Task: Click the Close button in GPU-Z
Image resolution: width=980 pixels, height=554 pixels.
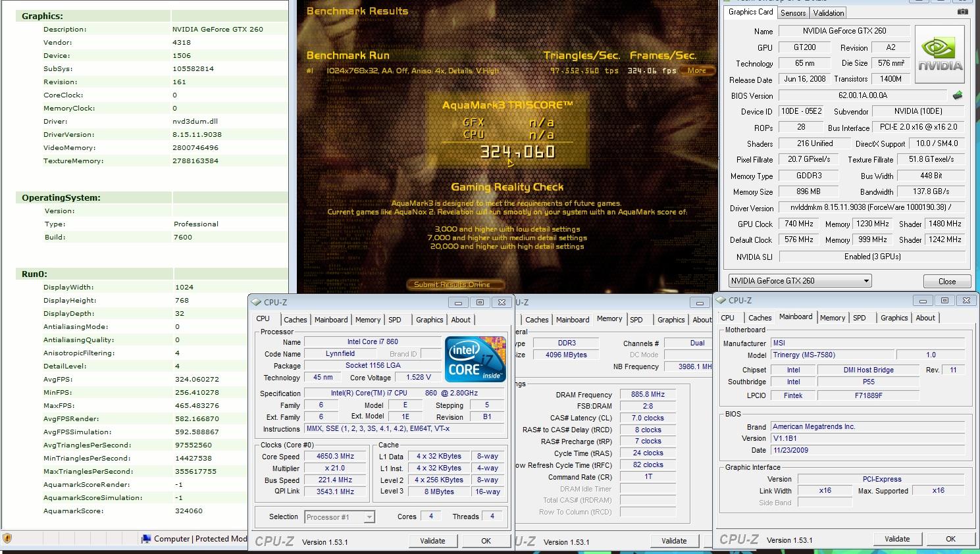Action: (947, 281)
